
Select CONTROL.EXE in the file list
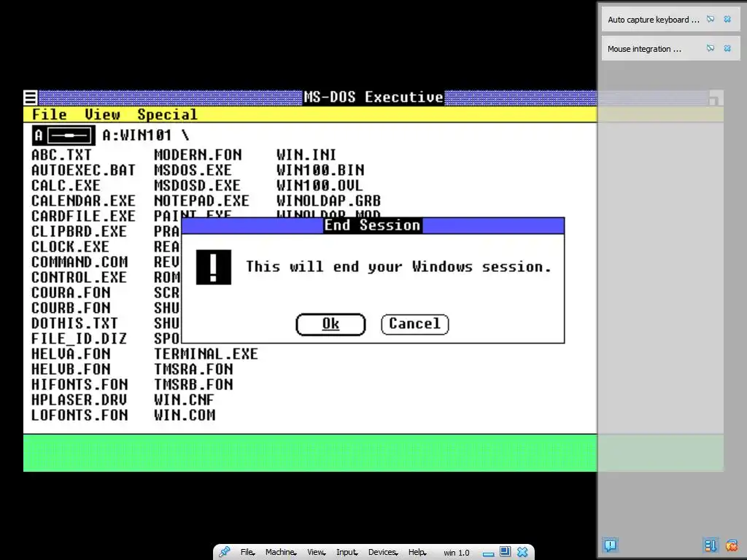(79, 278)
